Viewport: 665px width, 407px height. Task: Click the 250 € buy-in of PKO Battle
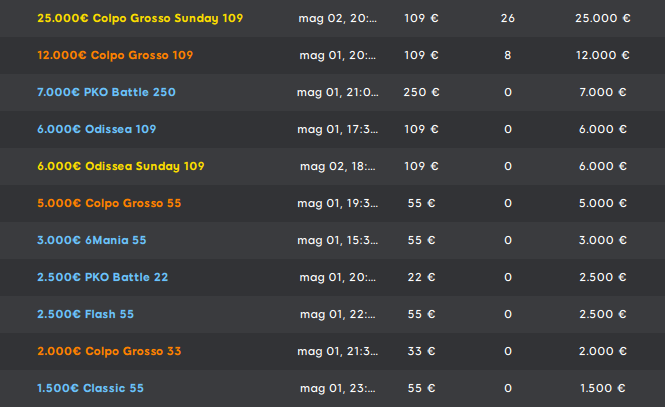pyautogui.click(x=421, y=92)
